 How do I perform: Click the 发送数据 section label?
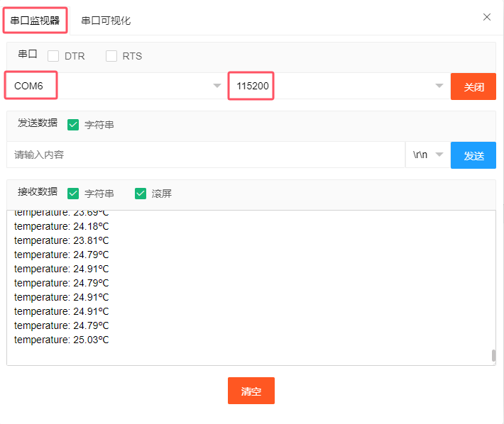(38, 123)
